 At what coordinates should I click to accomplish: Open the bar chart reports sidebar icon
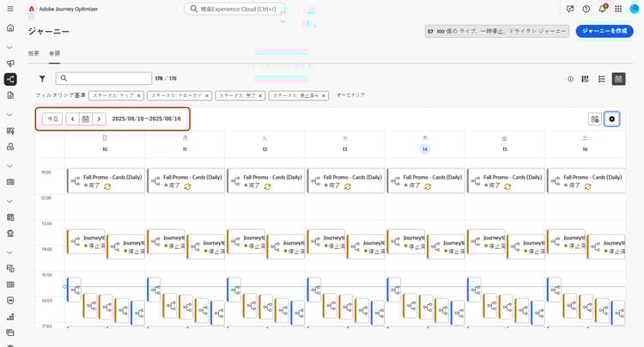(10, 317)
